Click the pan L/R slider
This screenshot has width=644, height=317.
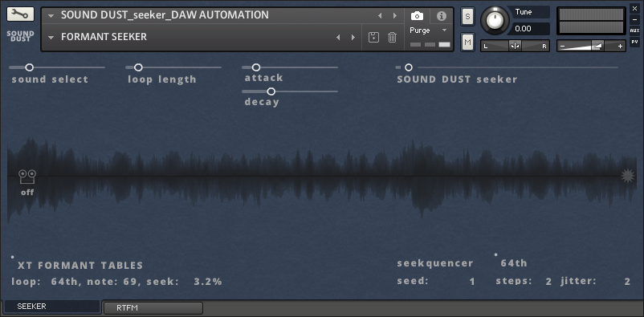pos(515,46)
